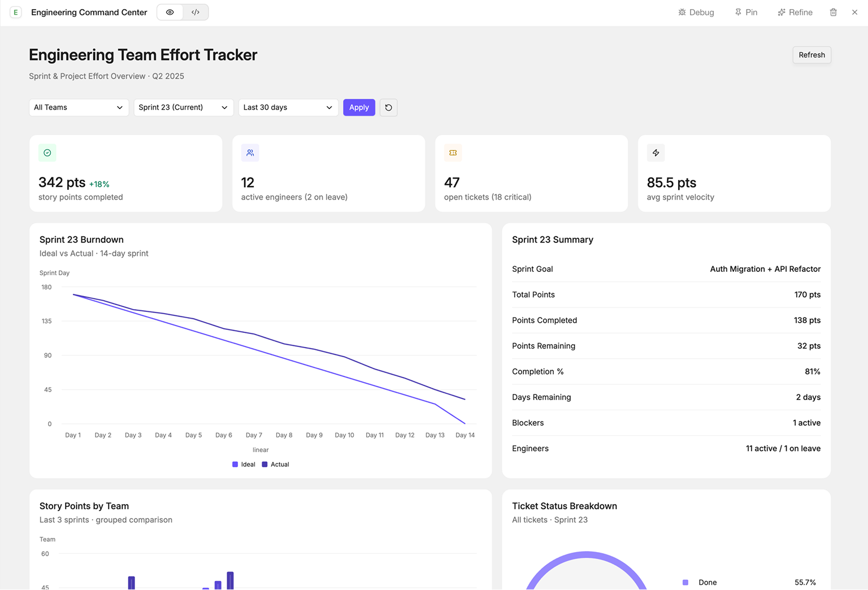Click the Engineering Command Center title
This screenshot has width=868, height=590.
point(89,12)
